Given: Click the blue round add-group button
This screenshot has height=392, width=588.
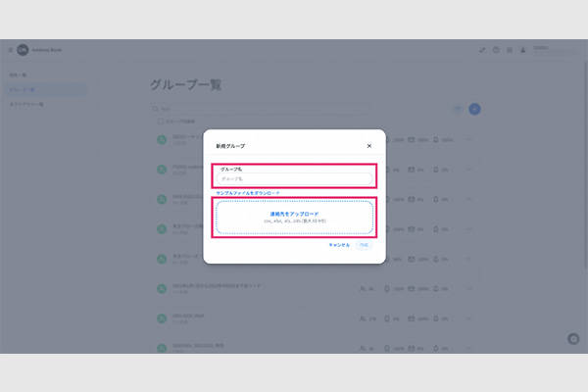Looking at the screenshot, I should pos(474,109).
